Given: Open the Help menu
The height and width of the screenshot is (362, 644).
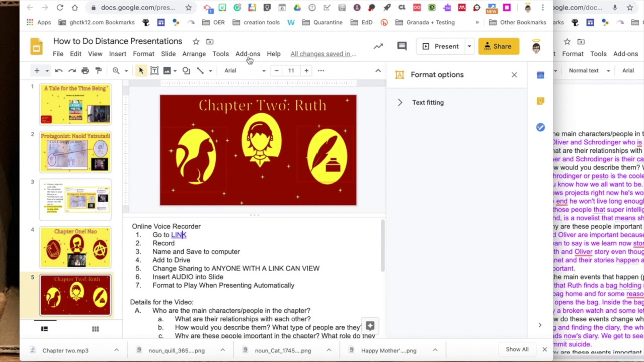Looking at the screenshot, I should (274, 54).
